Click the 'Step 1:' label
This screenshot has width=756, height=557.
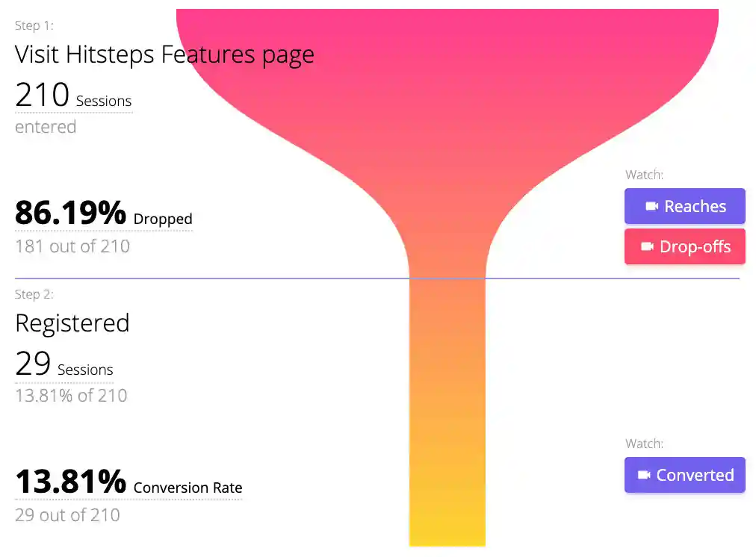[x=34, y=25]
